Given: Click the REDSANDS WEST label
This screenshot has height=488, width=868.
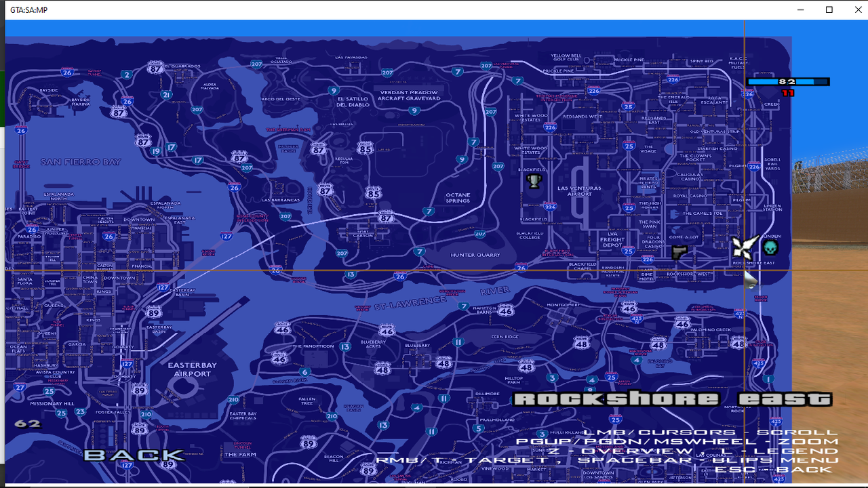Looking at the screenshot, I should pyautogui.click(x=582, y=117).
